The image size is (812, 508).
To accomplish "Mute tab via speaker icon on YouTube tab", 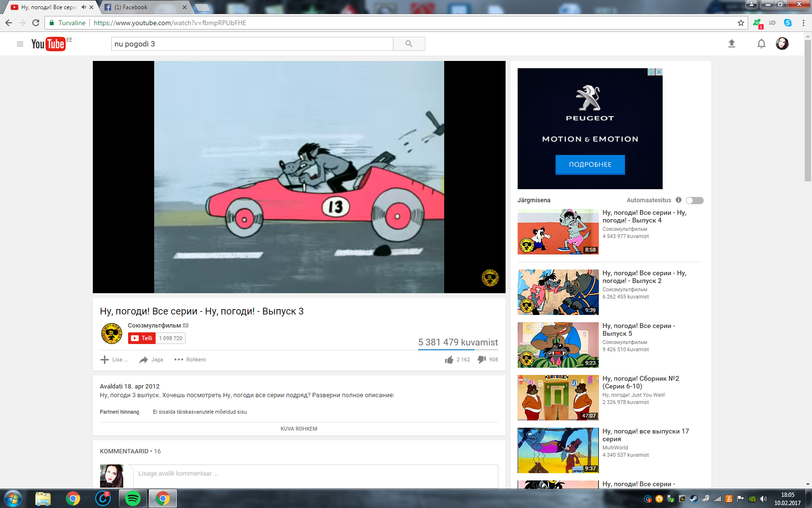I will click(84, 7).
